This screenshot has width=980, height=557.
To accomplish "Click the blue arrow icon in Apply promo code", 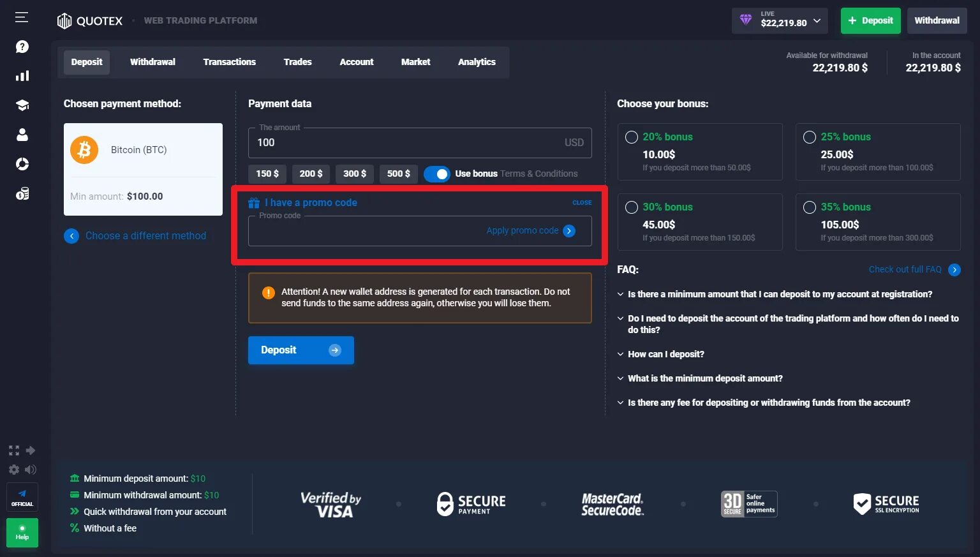I will [569, 231].
